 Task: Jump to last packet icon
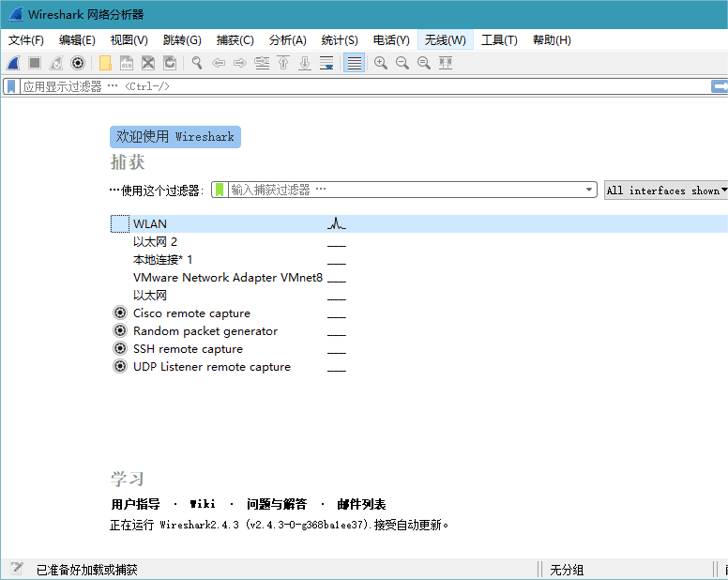(305, 63)
